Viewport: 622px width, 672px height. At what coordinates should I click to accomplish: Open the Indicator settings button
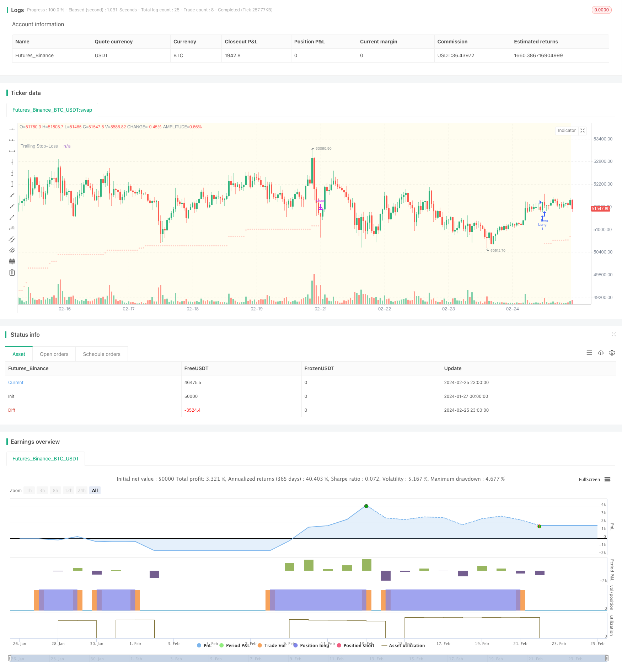pos(567,130)
